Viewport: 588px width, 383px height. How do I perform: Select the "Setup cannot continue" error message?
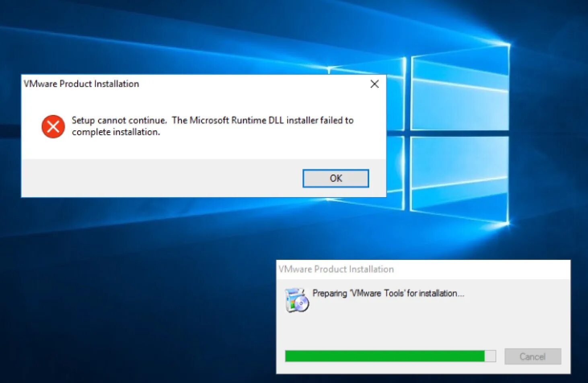click(x=212, y=126)
